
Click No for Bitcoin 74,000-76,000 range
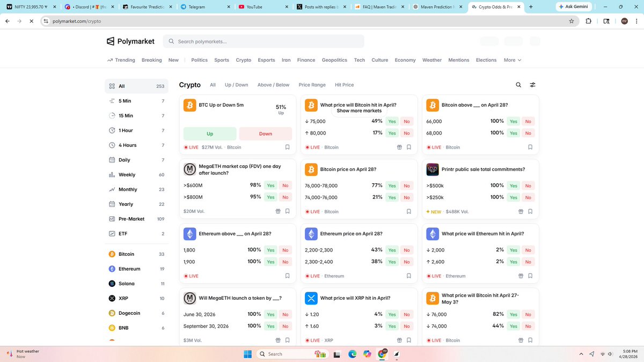(407, 197)
